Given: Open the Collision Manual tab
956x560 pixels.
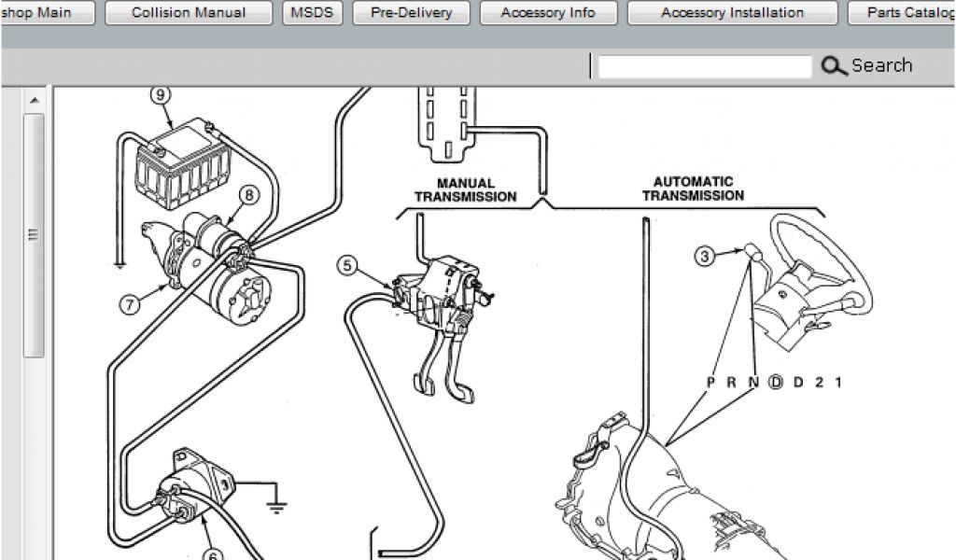Looking at the screenshot, I should click(x=189, y=13).
